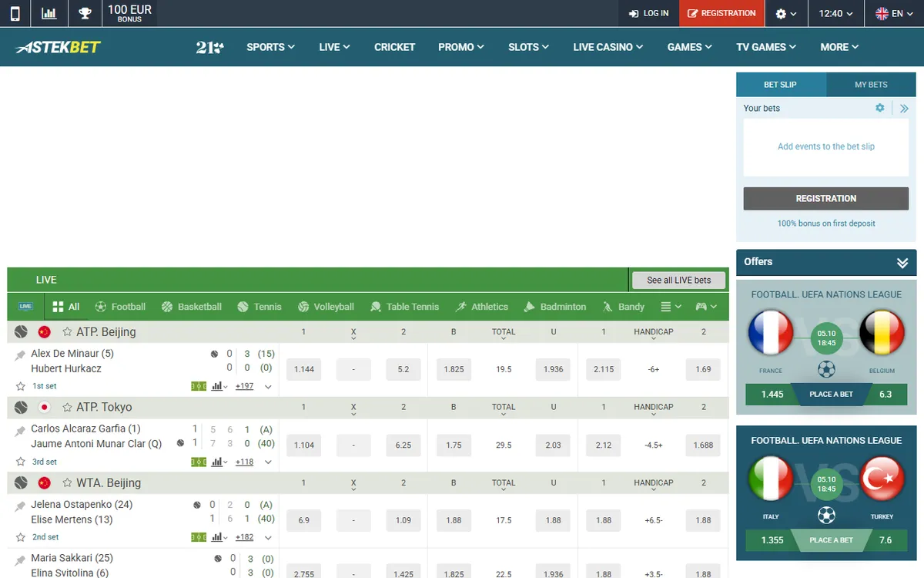
Task: Click See all LIVE bets button
Action: [x=678, y=280]
